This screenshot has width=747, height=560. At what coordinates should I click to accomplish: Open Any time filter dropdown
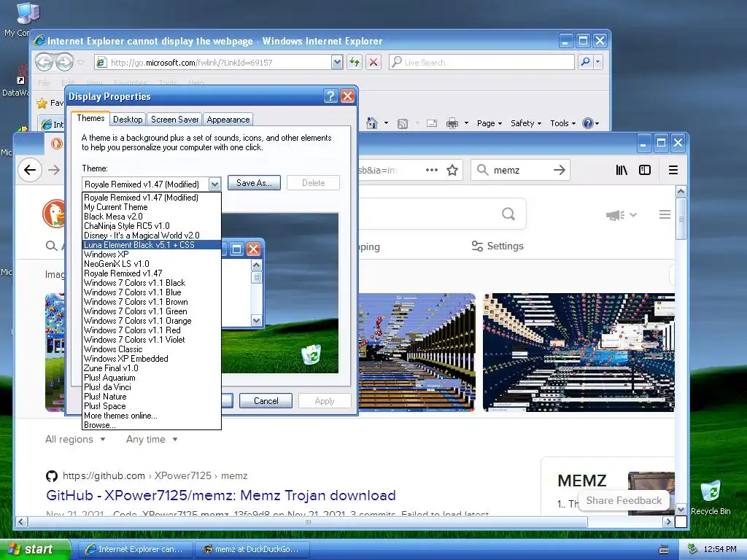(x=152, y=439)
